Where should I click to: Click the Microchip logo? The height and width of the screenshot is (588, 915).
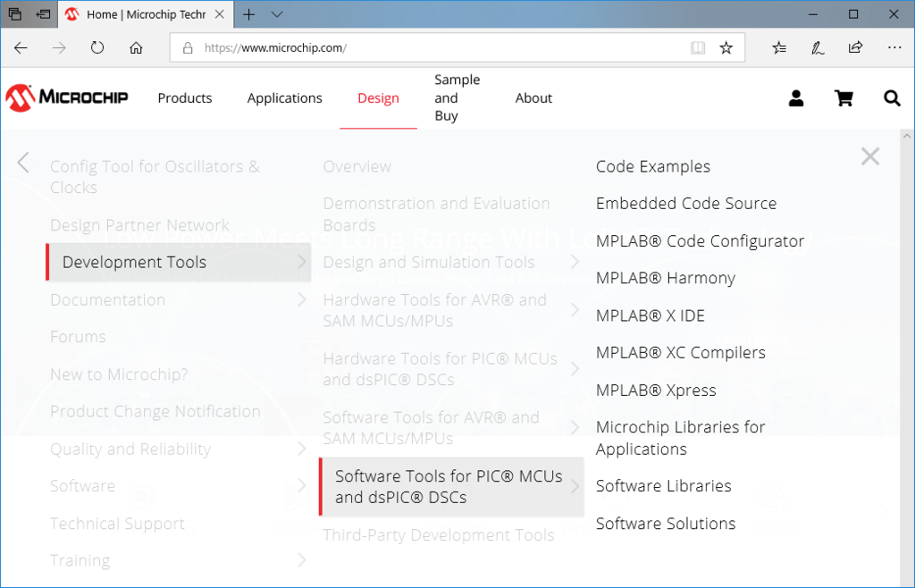(66, 97)
